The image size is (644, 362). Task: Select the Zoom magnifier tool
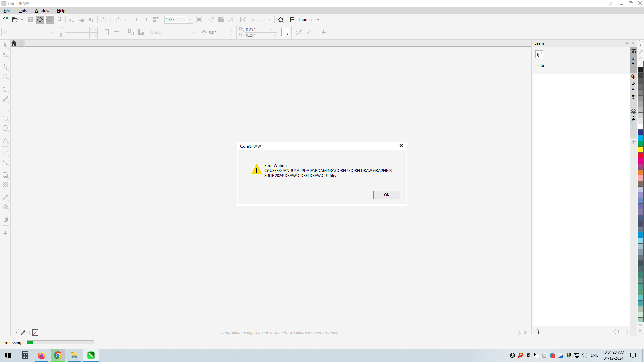pos(6,77)
